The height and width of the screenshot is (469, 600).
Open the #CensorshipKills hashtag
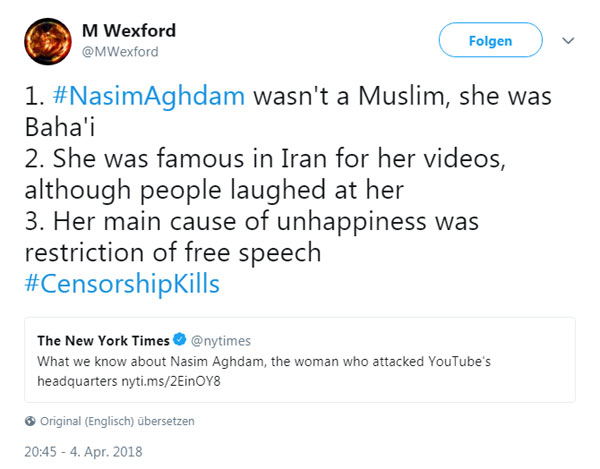(x=122, y=284)
